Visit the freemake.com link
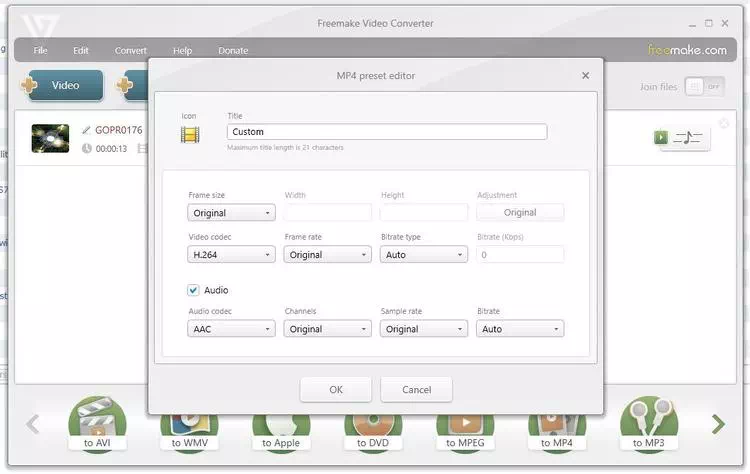 [687, 50]
